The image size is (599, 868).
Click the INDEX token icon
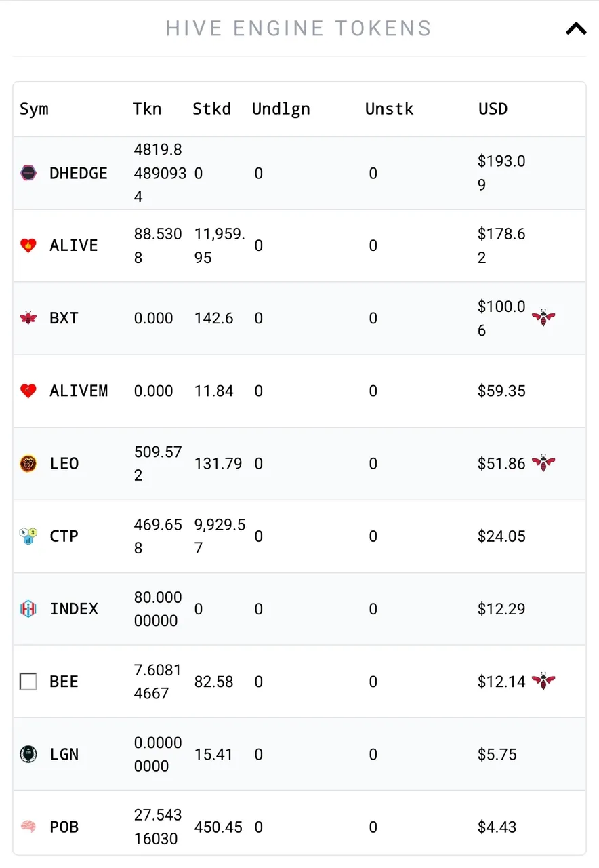pyautogui.click(x=28, y=609)
